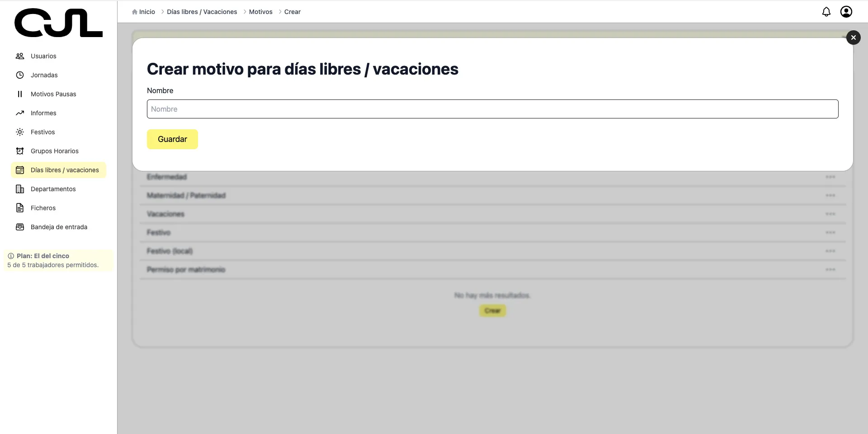Click the Ficheros document icon
This screenshot has width=868, height=434.
tap(20, 208)
